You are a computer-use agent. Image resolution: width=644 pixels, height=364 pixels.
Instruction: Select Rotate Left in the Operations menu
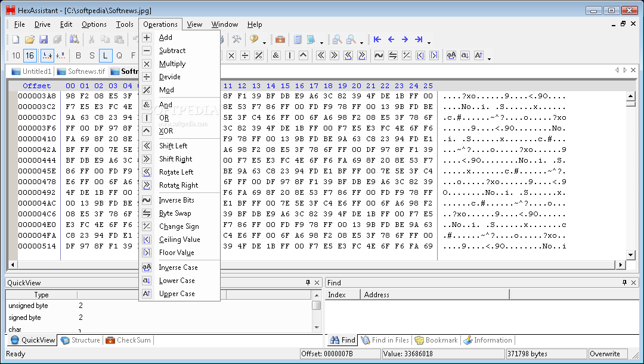(x=180, y=172)
